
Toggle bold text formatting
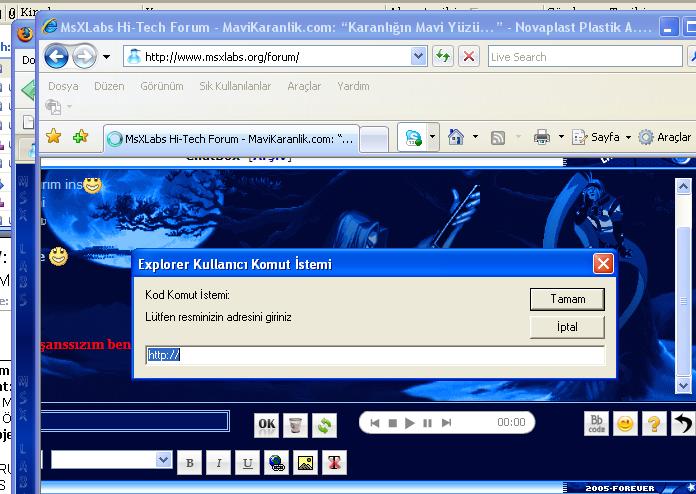point(189,462)
